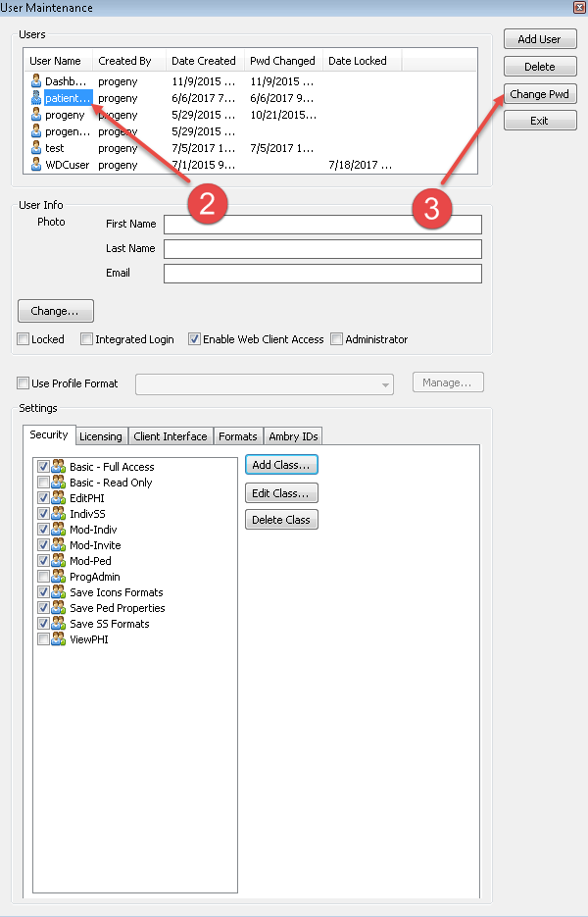Enable Integrated Login checkbox
588x917 pixels.
[86, 339]
